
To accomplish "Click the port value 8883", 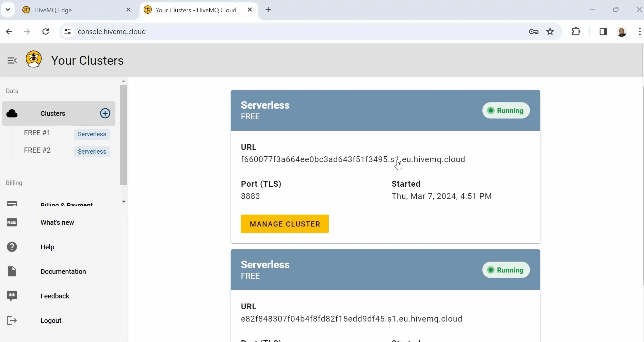I will click(251, 196).
